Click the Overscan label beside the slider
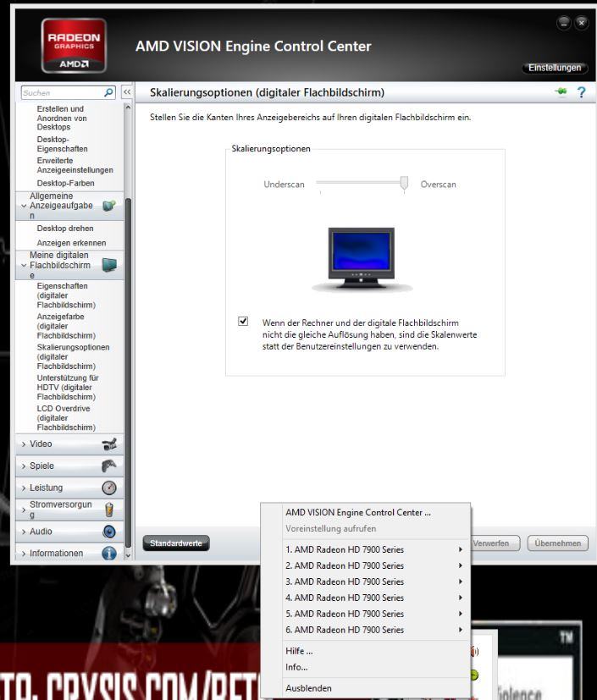The image size is (597, 700). tap(438, 185)
